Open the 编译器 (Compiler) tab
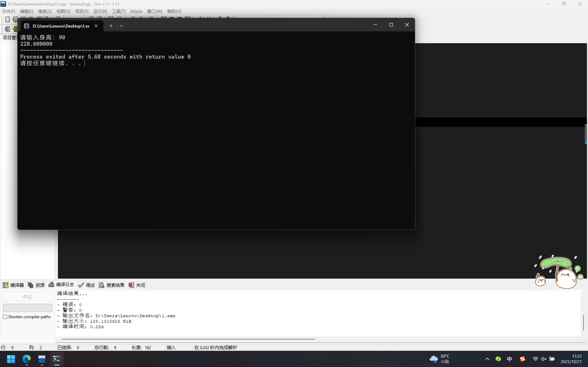The image size is (588, 367). tap(13, 285)
